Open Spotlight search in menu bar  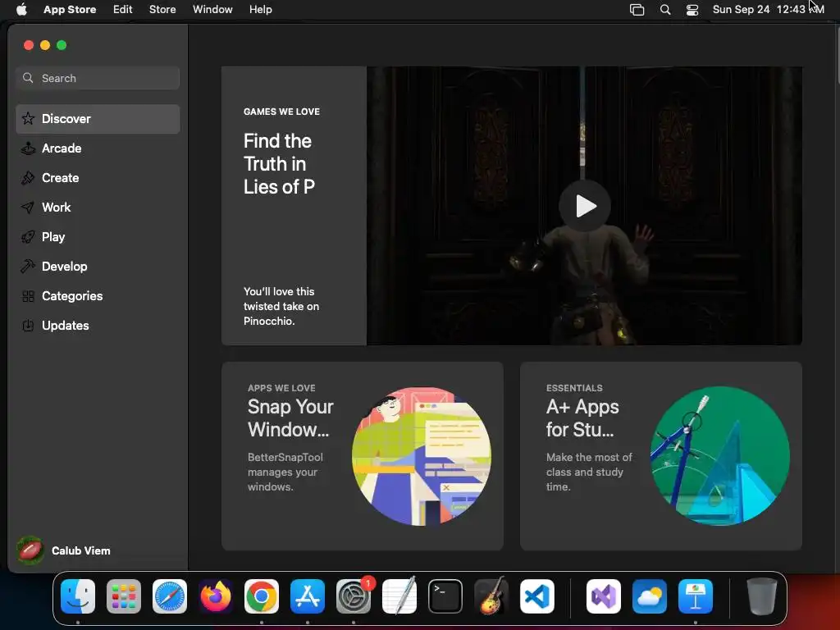[x=664, y=10]
